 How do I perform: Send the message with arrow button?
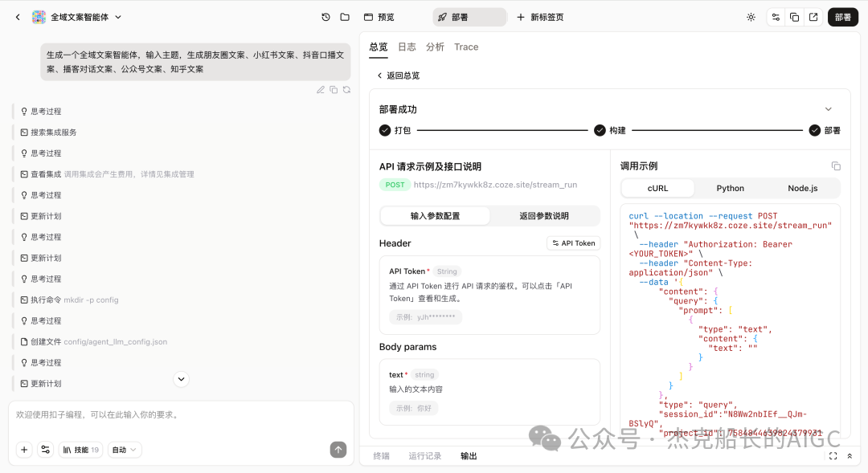pos(338,450)
